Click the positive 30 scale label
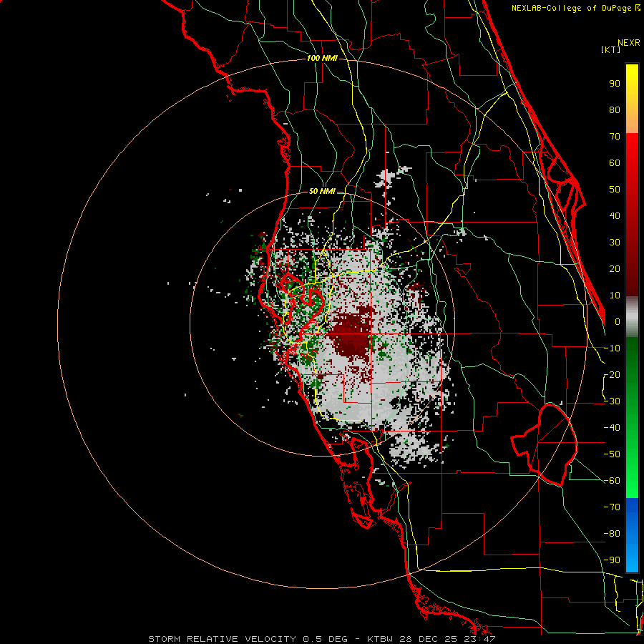The image size is (644, 644). (x=615, y=243)
